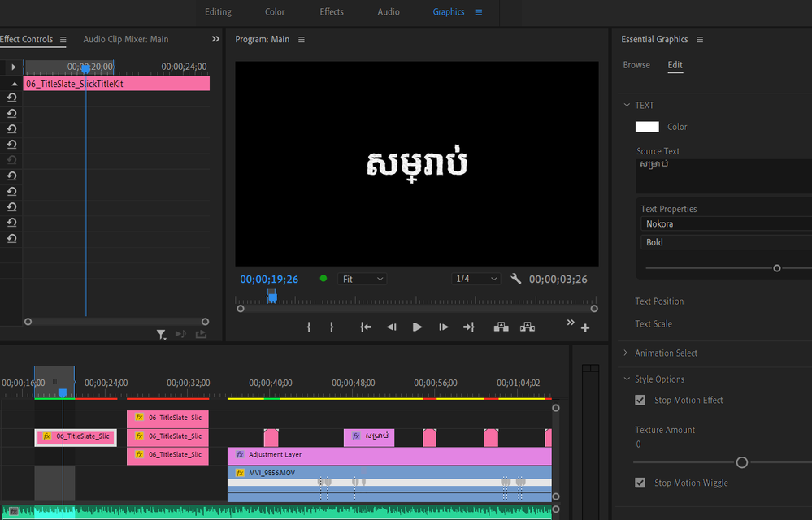Switch to the Effects workspace

332,12
